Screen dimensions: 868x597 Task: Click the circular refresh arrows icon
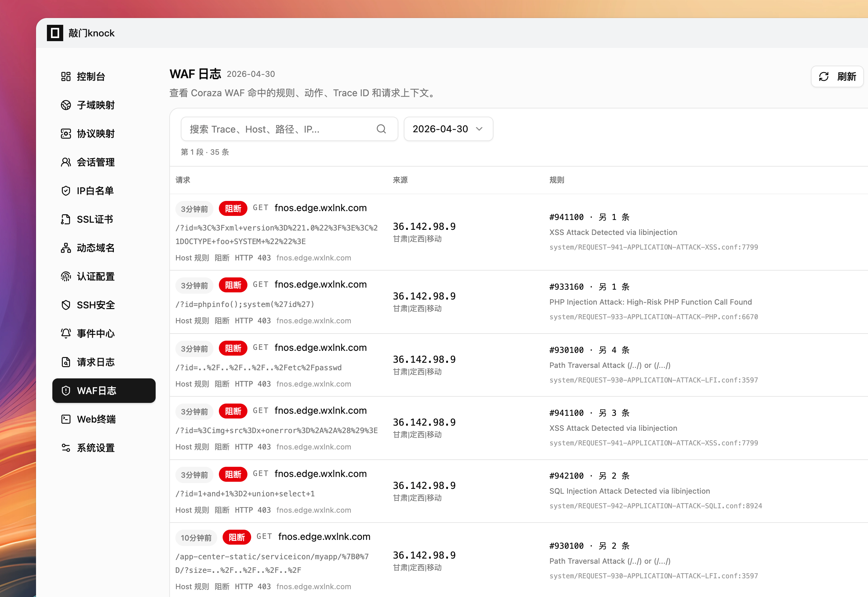[x=824, y=77]
